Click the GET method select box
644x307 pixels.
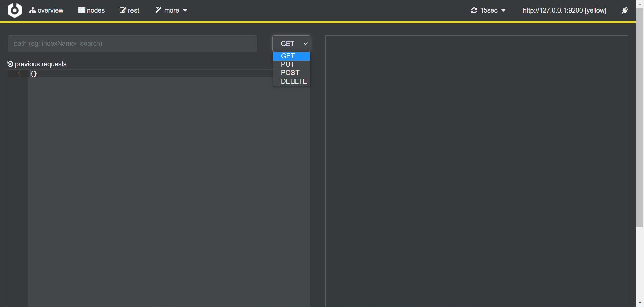(x=291, y=44)
